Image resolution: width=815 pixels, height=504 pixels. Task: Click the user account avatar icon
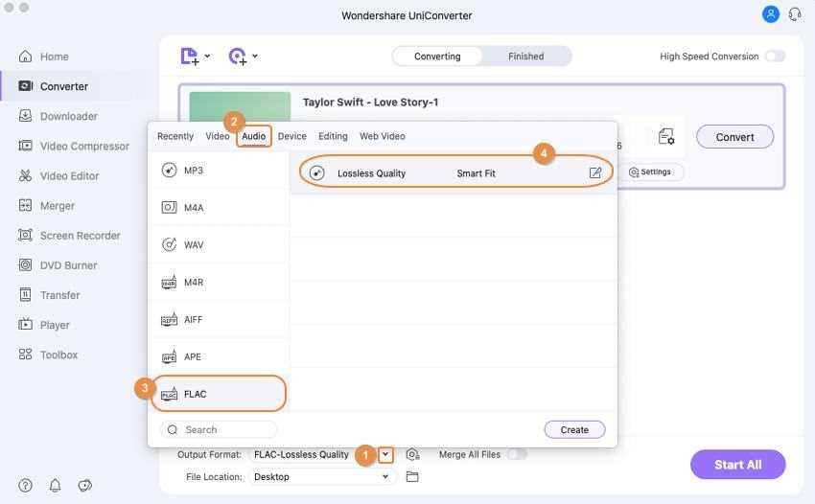pos(770,14)
